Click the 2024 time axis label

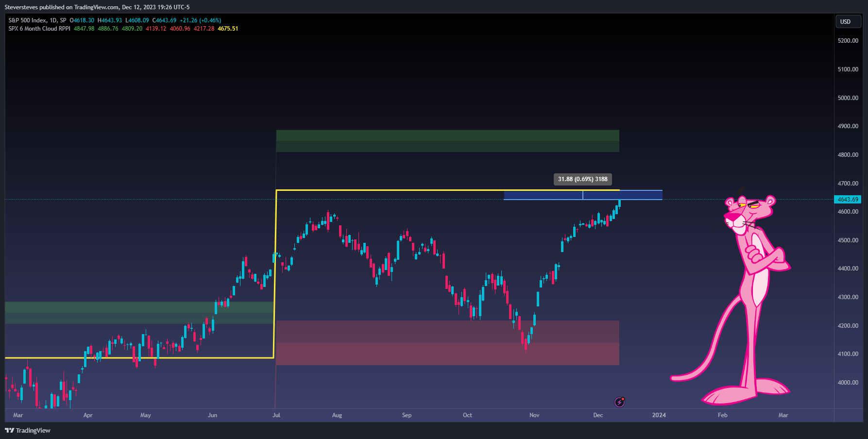click(659, 415)
